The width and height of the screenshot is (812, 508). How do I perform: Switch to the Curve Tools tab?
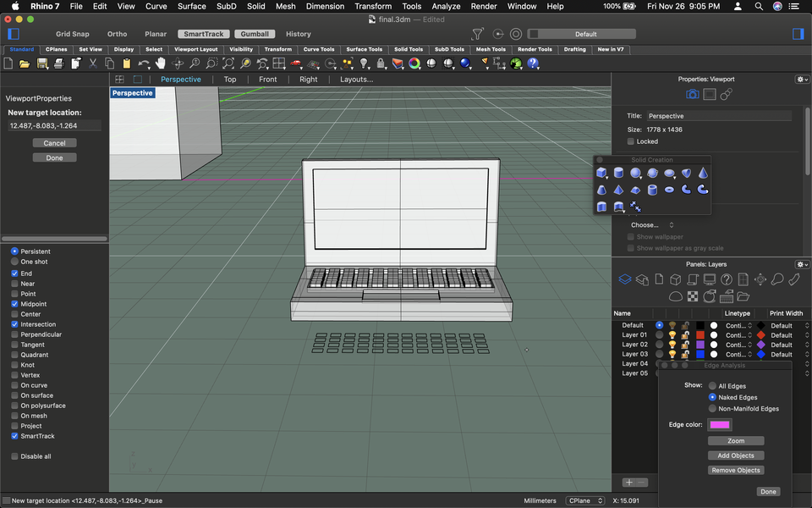click(319, 49)
